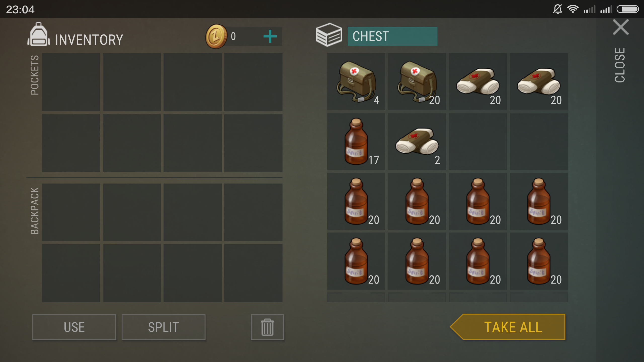Select the first aid kit stack of 20
The width and height of the screenshot is (644, 362).
pos(417,81)
